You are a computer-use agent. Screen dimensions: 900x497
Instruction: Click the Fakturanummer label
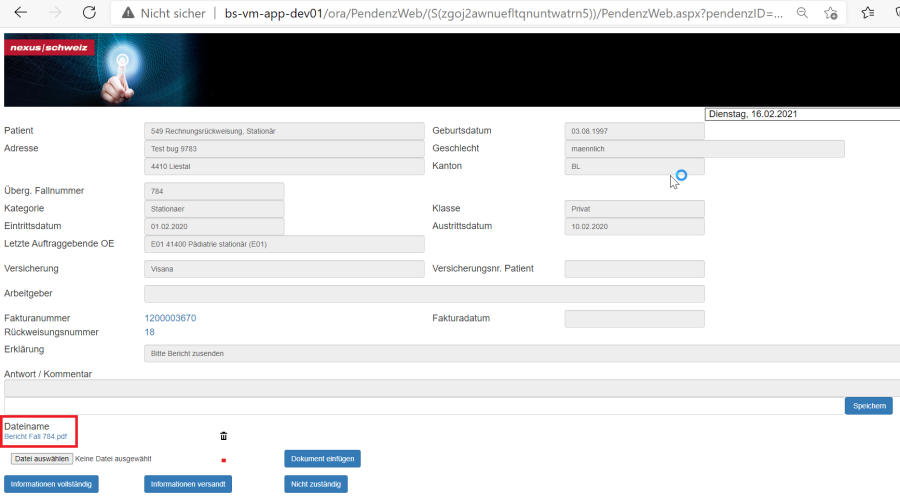tap(37, 318)
